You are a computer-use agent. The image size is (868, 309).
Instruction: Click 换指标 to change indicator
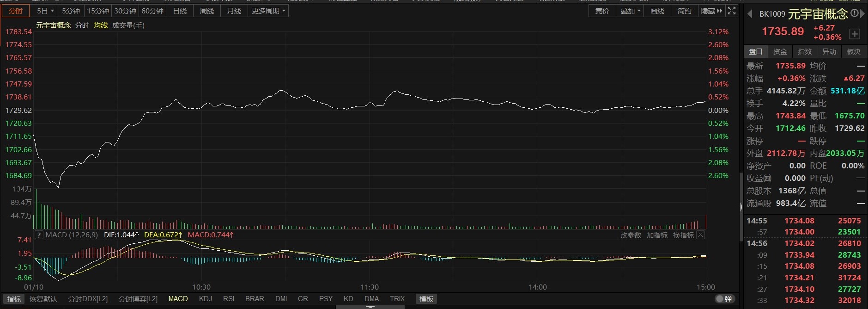tap(683, 235)
